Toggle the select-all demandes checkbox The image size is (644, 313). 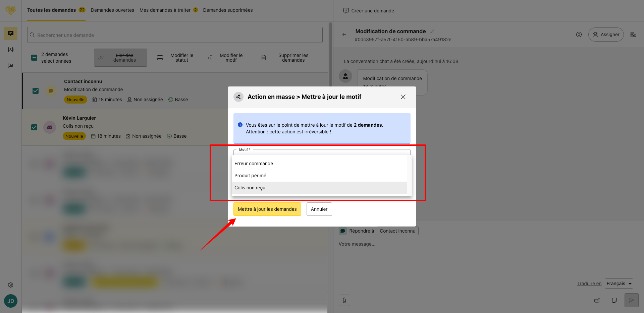pos(34,58)
